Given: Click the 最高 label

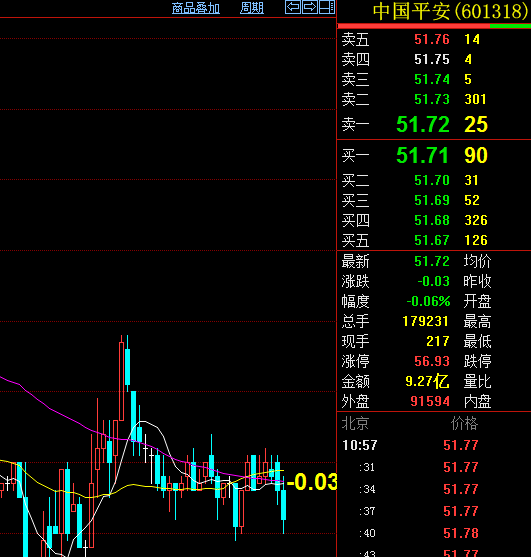Looking at the screenshot, I should [x=477, y=321].
